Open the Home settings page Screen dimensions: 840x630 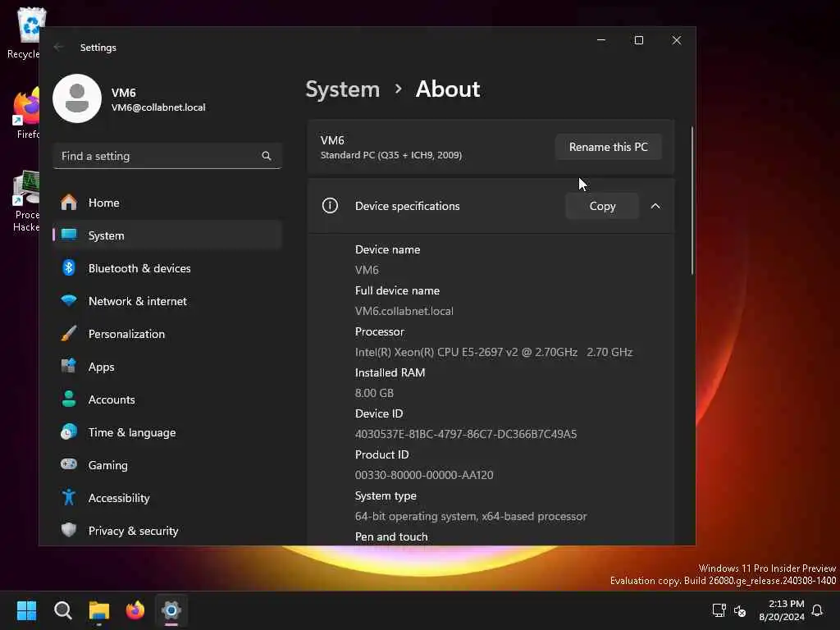pyautogui.click(x=167, y=203)
